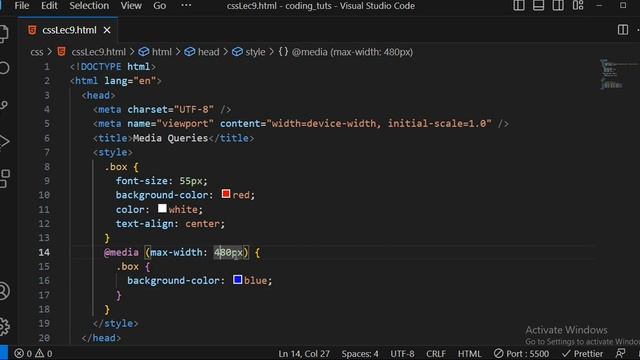Open the Accounts menu icon

tap(4, 291)
